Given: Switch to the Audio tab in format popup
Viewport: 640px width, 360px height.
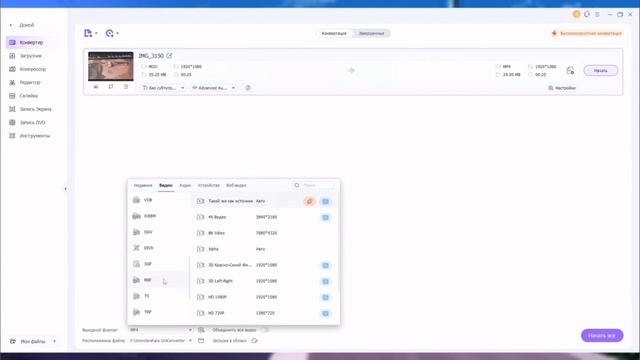Looking at the screenshot, I should pyautogui.click(x=185, y=185).
